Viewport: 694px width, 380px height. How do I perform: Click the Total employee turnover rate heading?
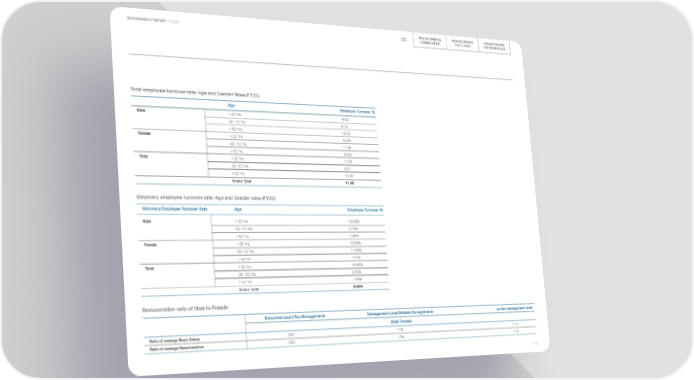click(x=195, y=92)
